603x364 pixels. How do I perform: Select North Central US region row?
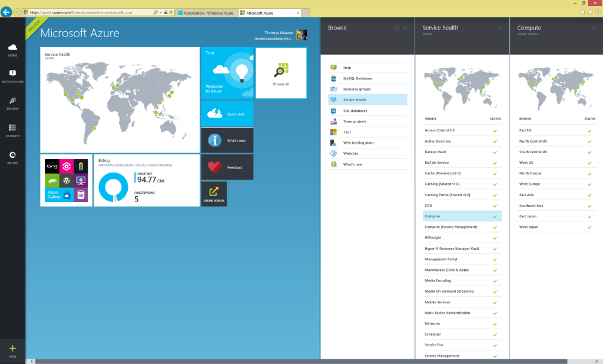557,141
